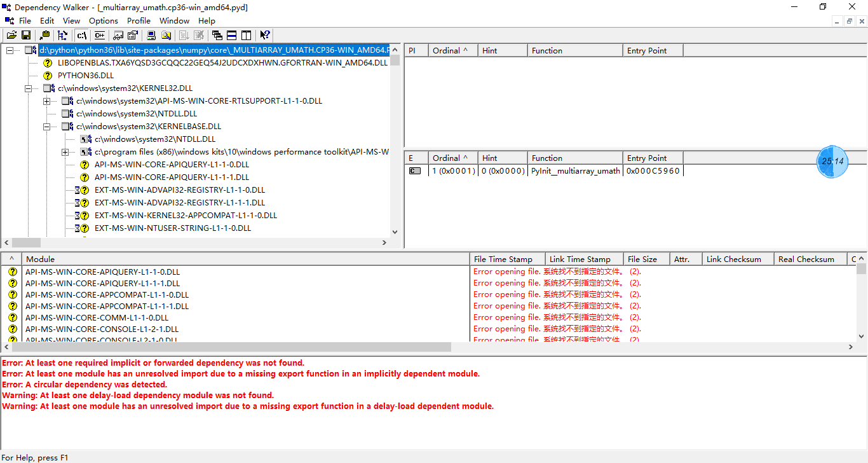
Task: Click the PyInit__multiarray_umath export C icon
Action: [415, 171]
